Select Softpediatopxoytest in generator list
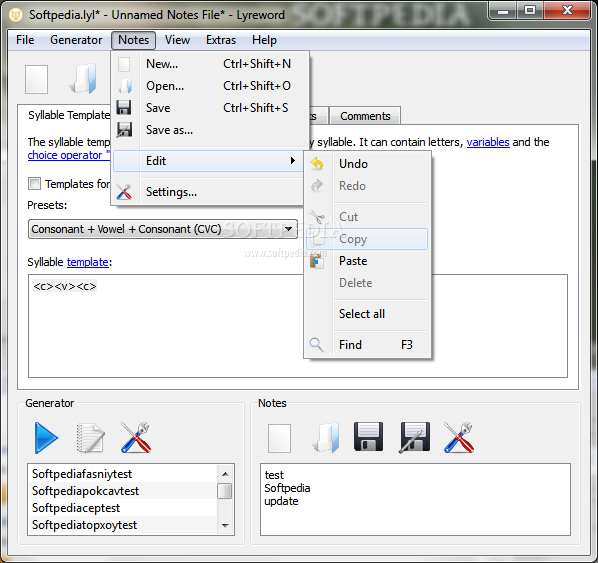598x563 pixels. [122, 525]
